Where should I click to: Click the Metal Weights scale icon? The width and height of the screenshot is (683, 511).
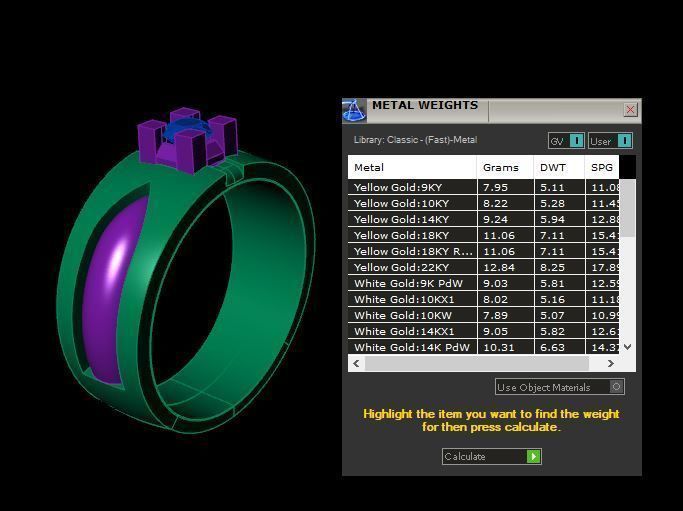[354, 111]
